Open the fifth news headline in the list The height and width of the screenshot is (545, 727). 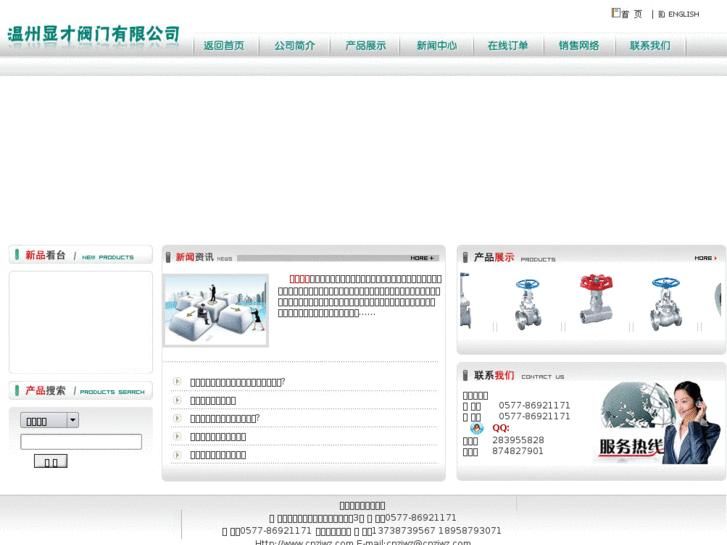pyautogui.click(x=218, y=455)
